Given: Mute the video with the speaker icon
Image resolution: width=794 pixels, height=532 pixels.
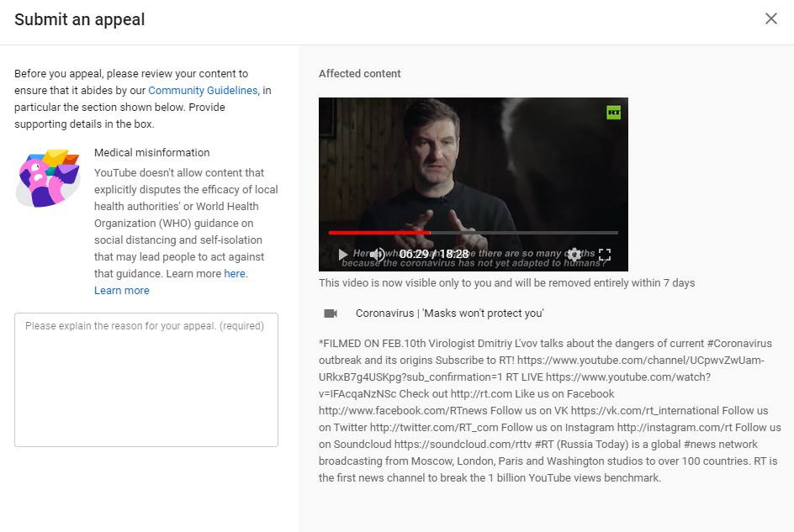Looking at the screenshot, I should coord(378,254).
